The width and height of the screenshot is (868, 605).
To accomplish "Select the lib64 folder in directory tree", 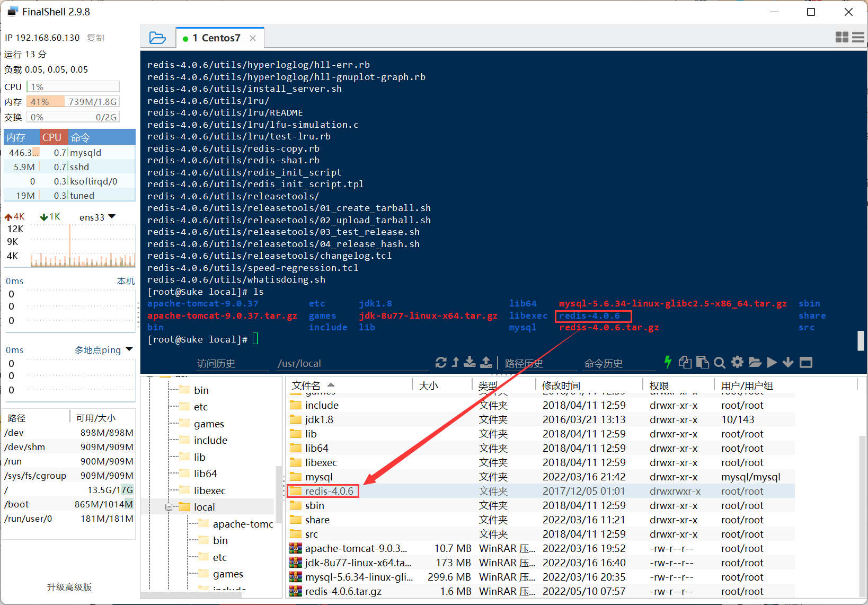I will pyautogui.click(x=205, y=474).
